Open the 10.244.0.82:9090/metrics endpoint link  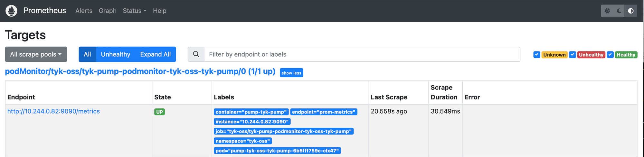[x=53, y=111]
